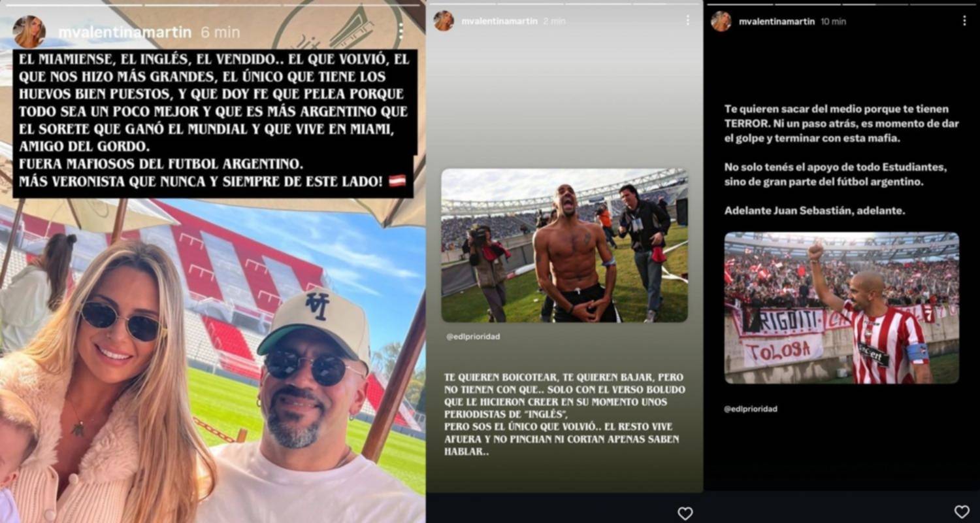Open the embedded red-striped jersey player post

(841, 308)
